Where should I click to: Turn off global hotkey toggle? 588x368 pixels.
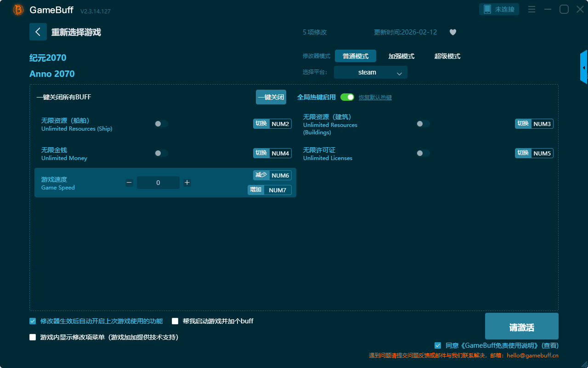(347, 97)
